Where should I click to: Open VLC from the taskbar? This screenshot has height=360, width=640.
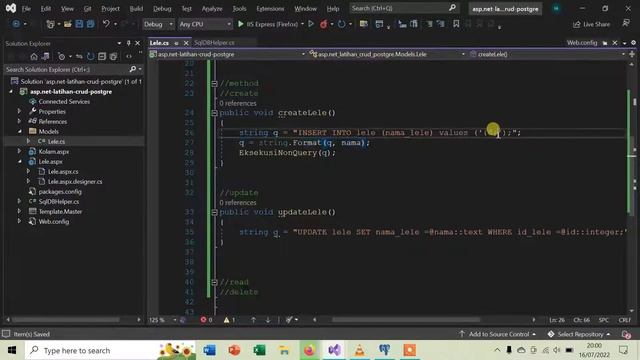(x=359, y=350)
